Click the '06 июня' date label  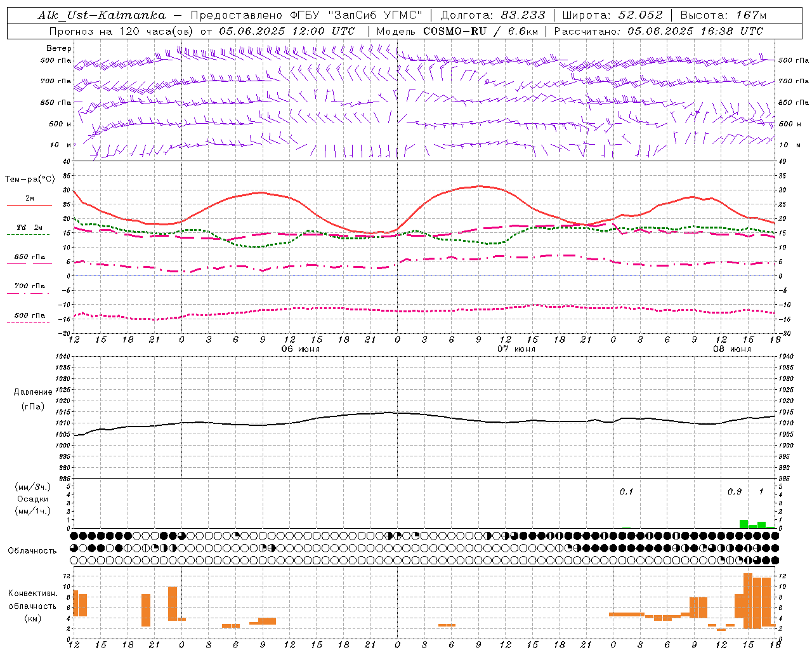tap(301, 349)
